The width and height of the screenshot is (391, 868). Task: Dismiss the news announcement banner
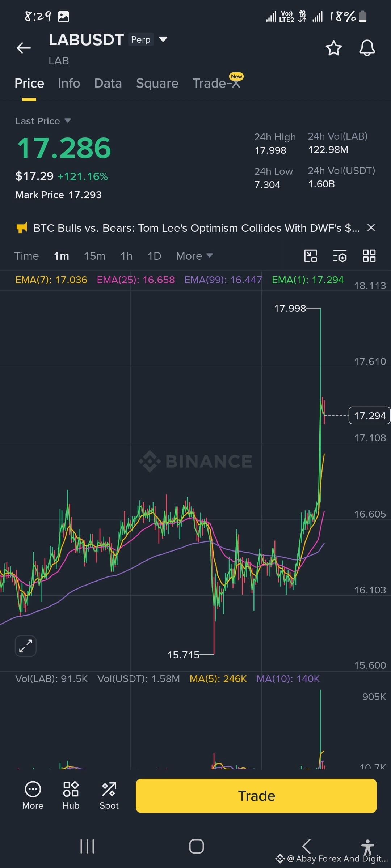point(371,227)
